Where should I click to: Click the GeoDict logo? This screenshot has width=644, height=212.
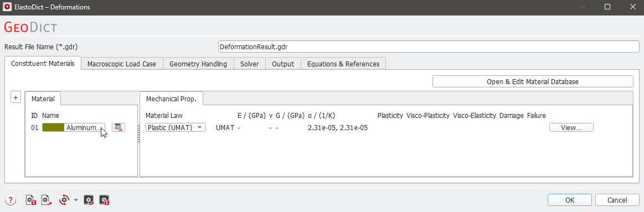coord(30,28)
